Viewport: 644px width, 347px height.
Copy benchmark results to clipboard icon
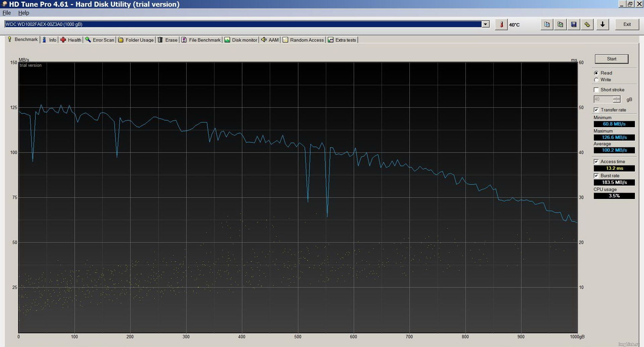547,24
